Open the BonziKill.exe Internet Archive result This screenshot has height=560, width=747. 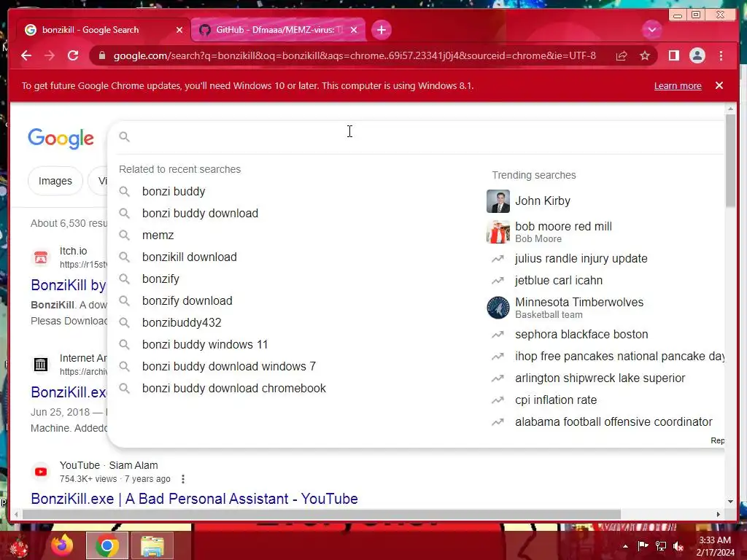pos(69,392)
